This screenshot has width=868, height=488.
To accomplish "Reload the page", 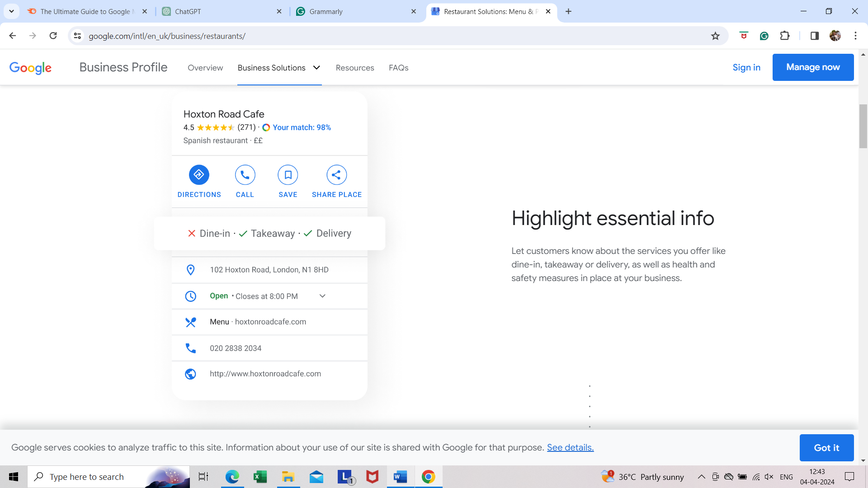I will point(53,36).
